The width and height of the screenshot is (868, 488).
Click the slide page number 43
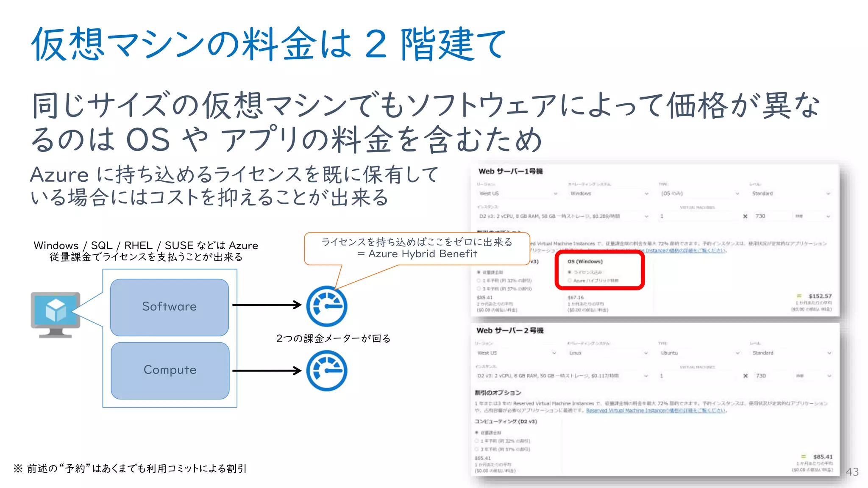click(852, 472)
